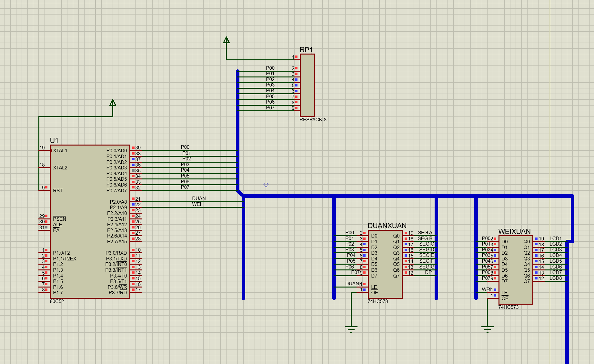Select pin 9 of the RP1 resistor pack
The width and height of the screenshot is (594, 364).
pyautogui.click(x=293, y=108)
